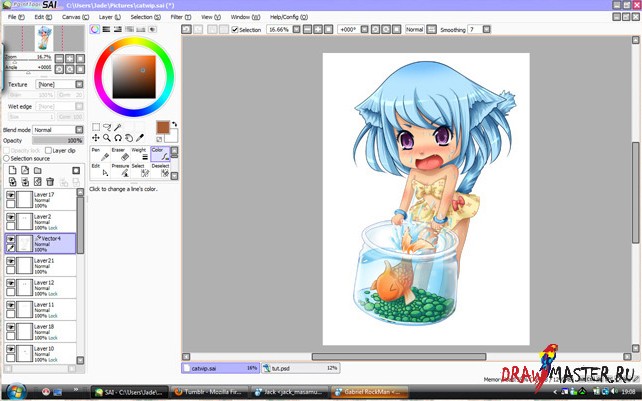Select the rectangular selection tool
The width and height of the screenshot is (642, 401).
(96, 127)
